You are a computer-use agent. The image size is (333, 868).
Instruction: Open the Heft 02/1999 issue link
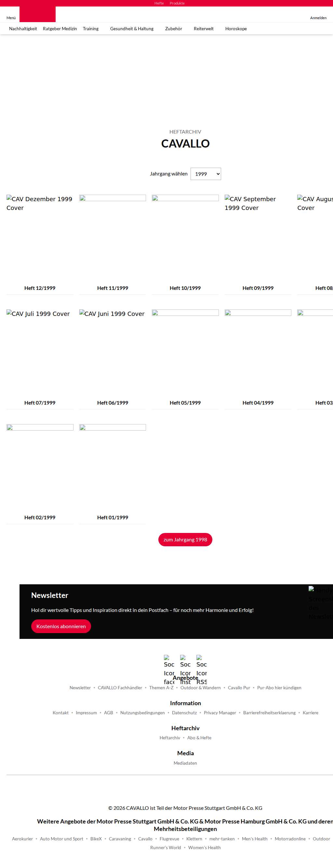coord(40,517)
